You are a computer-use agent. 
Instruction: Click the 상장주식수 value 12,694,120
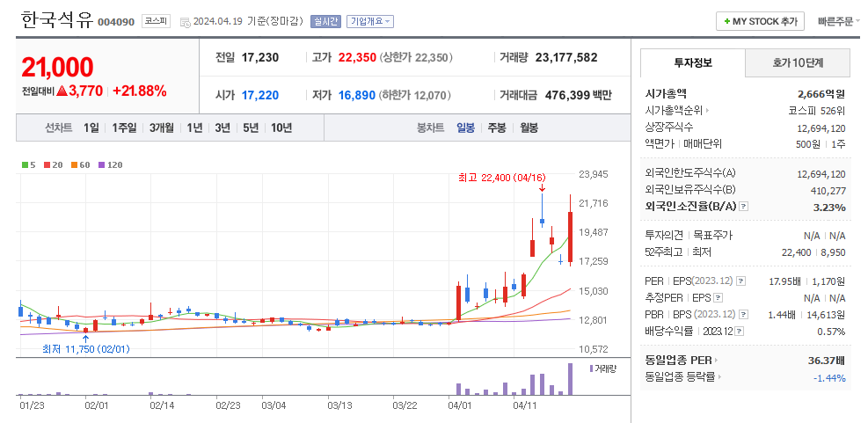tap(821, 128)
